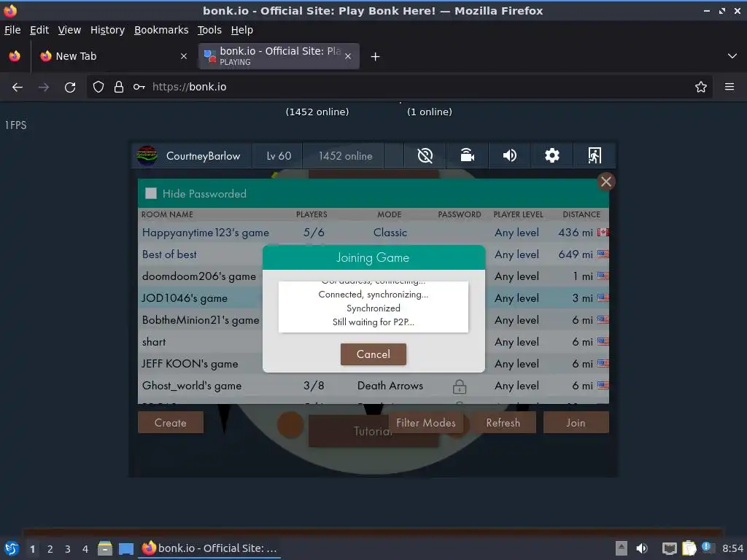Reload the bonk.io page

[70, 87]
